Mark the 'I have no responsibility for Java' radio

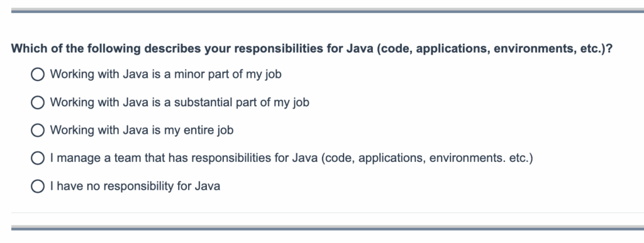click(x=38, y=186)
